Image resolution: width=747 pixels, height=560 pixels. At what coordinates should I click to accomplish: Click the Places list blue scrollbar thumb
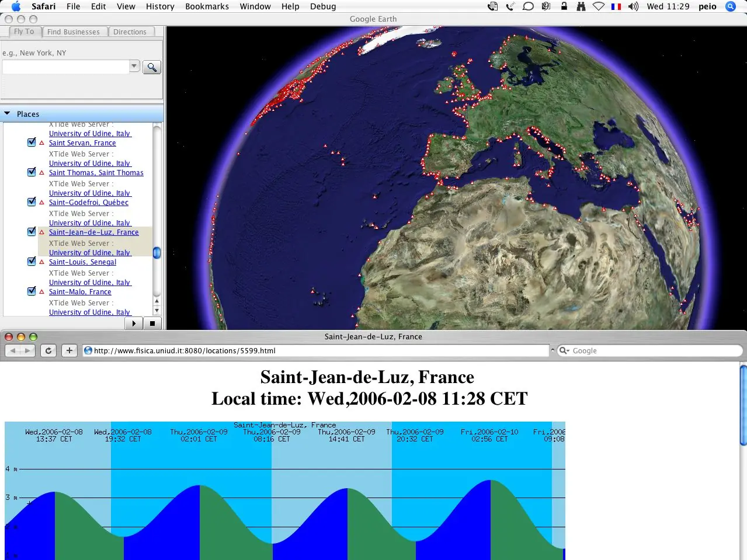click(x=157, y=252)
